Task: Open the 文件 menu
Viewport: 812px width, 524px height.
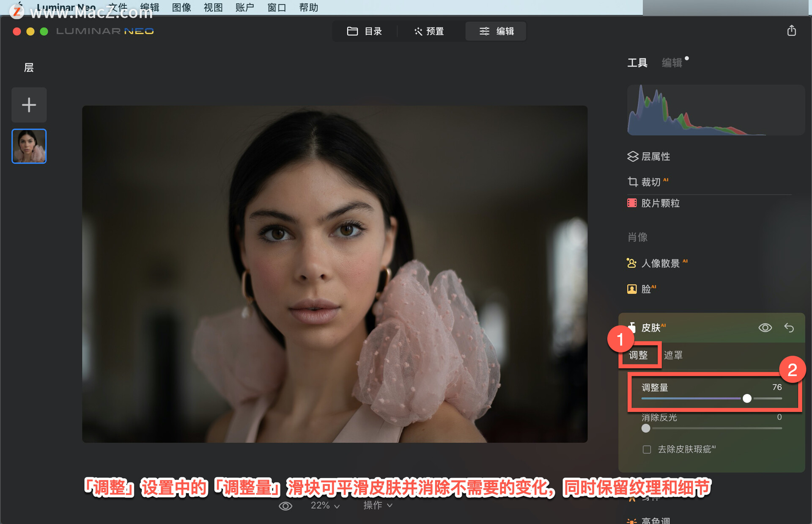Action: pyautogui.click(x=118, y=8)
